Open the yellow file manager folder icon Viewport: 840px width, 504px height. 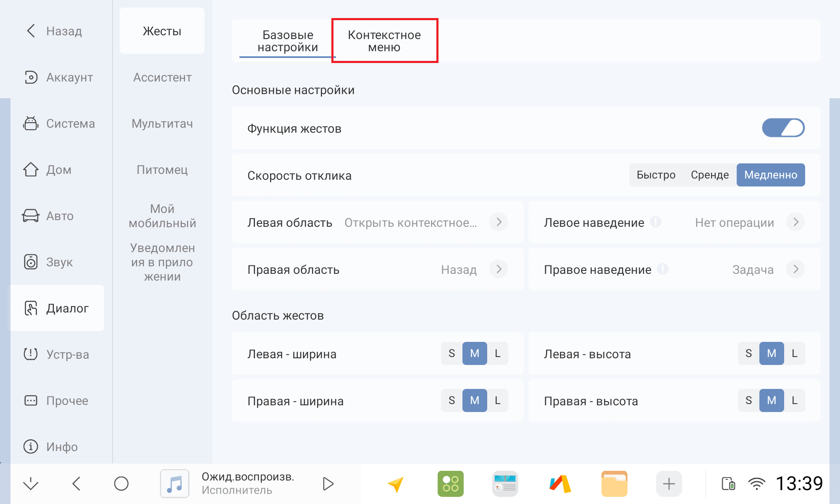[x=614, y=484]
